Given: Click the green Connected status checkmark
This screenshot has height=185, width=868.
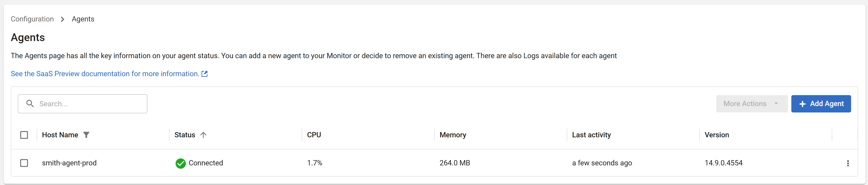Looking at the screenshot, I should (x=181, y=163).
